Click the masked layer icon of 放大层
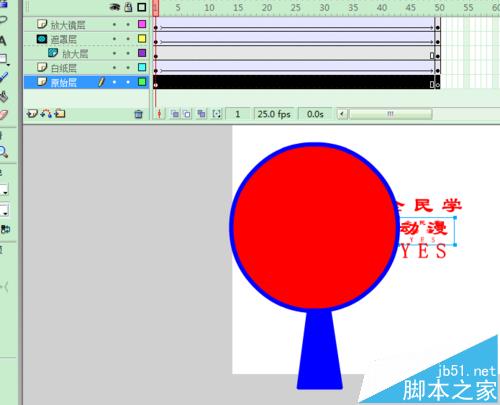 point(53,53)
